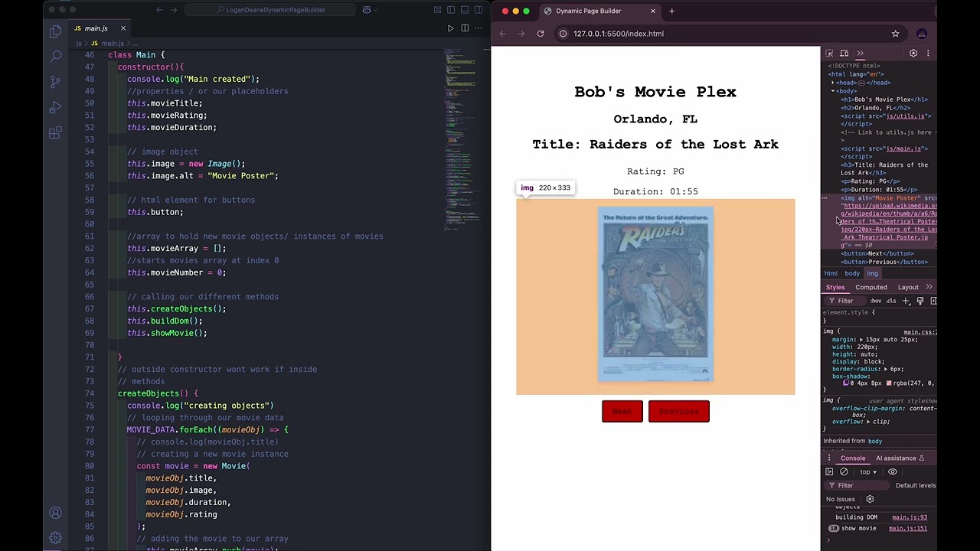Open the Extensions view

pyautogui.click(x=55, y=133)
